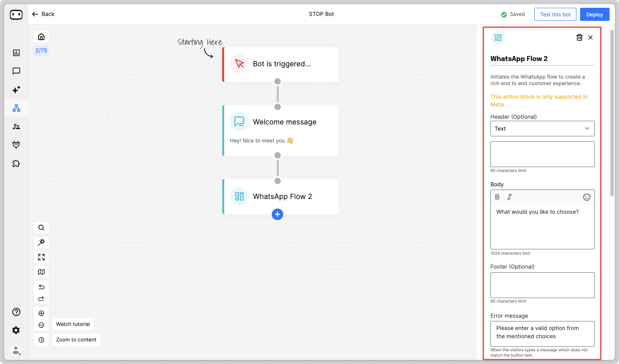Toggle bold formatting in Body

coord(497,197)
